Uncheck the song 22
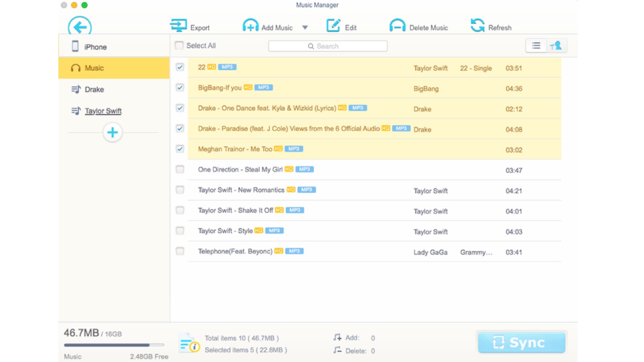The height and width of the screenshot is (362, 644). coord(180,67)
